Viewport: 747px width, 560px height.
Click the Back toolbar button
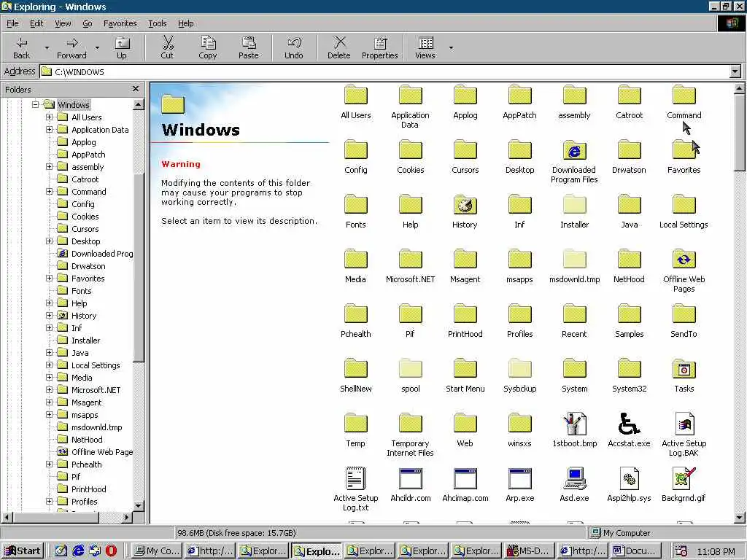point(21,47)
